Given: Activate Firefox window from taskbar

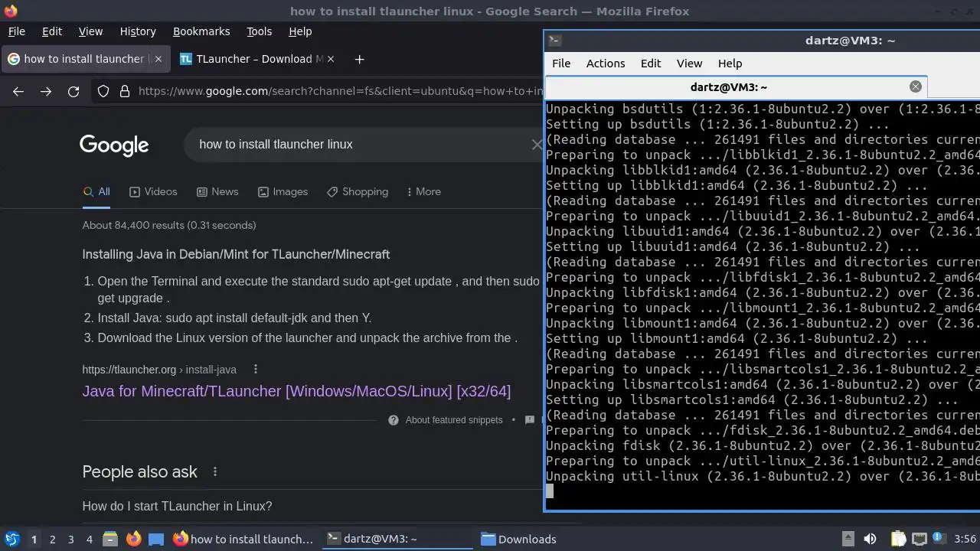Looking at the screenshot, I should pyautogui.click(x=243, y=540).
